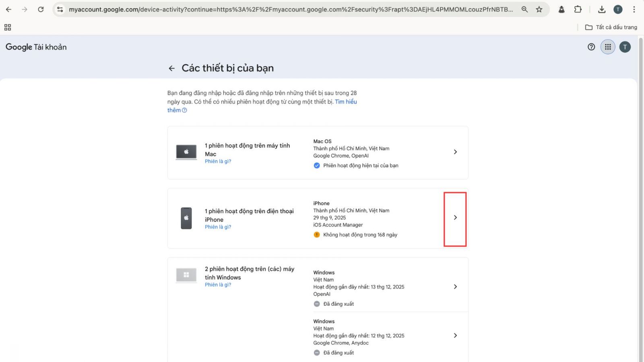This screenshot has width=644, height=362.
Task: Open Google Account help icon
Action: [x=591, y=47]
